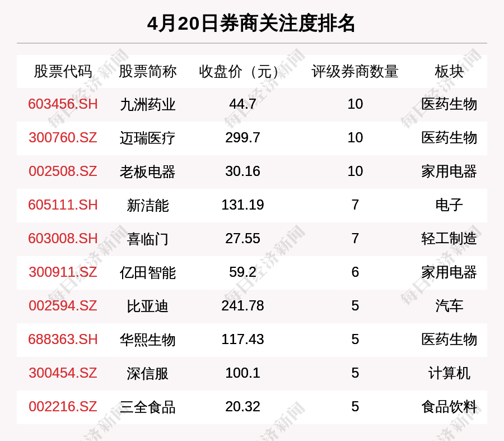The image size is (504, 441).
Task: Sort by 收盘价（元） column header
Action: 242,72
